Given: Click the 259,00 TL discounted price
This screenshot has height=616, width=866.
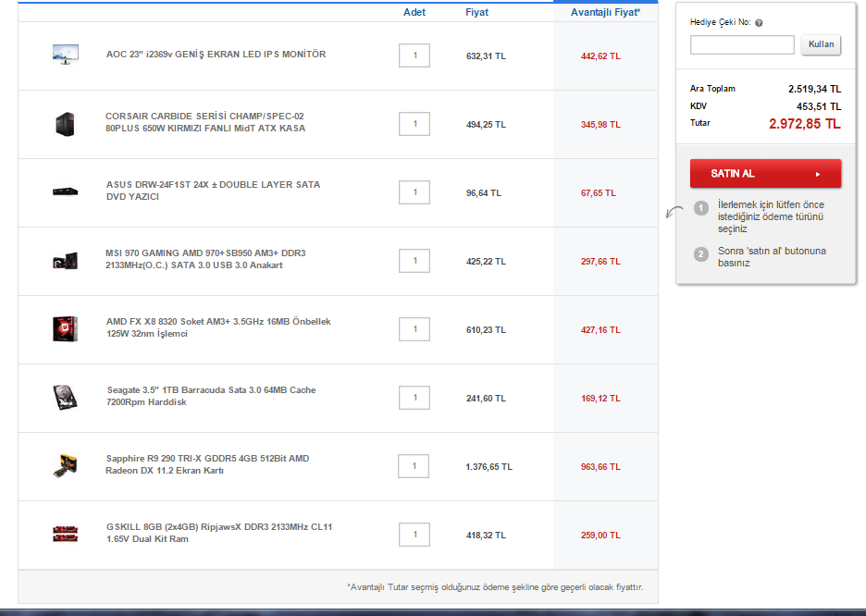Looking at the screenshot, I should (600, 536).
